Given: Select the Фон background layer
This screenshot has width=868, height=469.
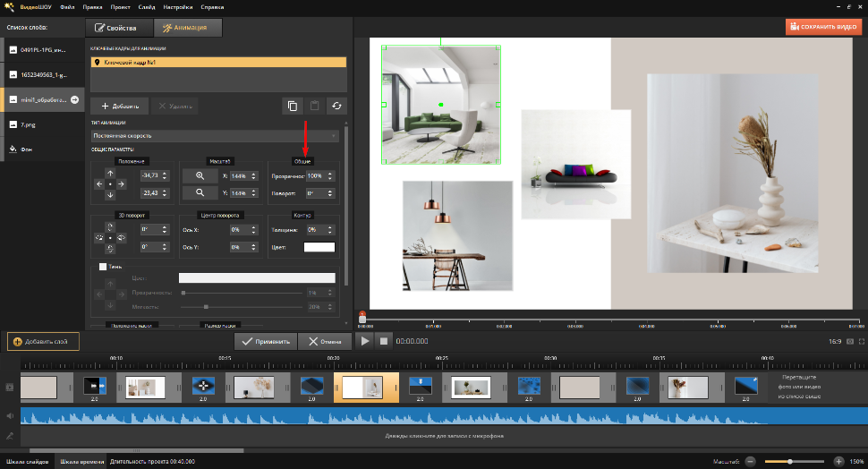Looking at the screenshot, I should 43,149.
